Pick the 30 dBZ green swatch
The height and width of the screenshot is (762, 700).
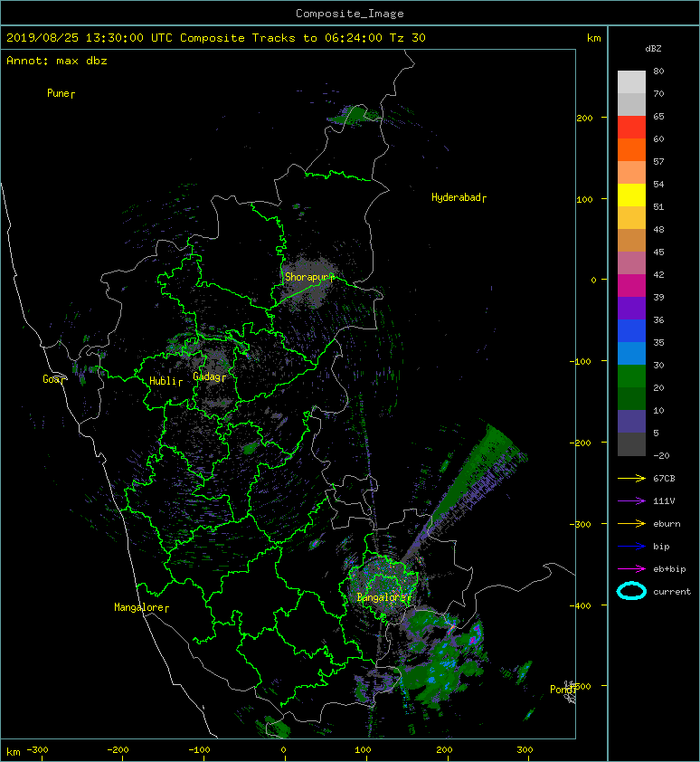click(631, 376)
